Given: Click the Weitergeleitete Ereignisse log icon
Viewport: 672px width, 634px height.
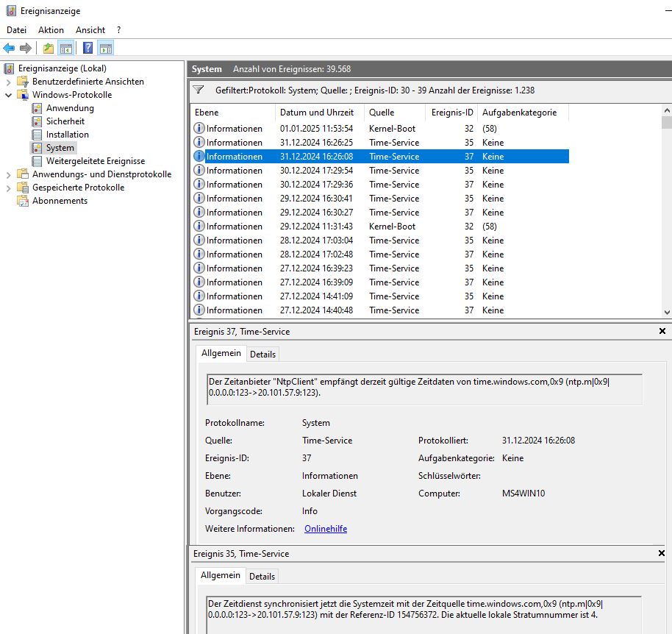Looking at the screenshot, I should pos(37,161).
